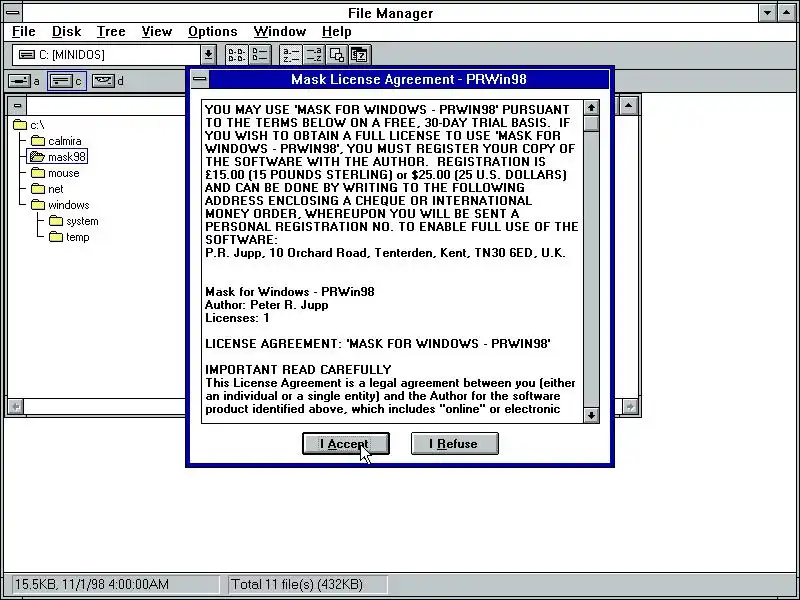Open the View menu

pos(157,32)
